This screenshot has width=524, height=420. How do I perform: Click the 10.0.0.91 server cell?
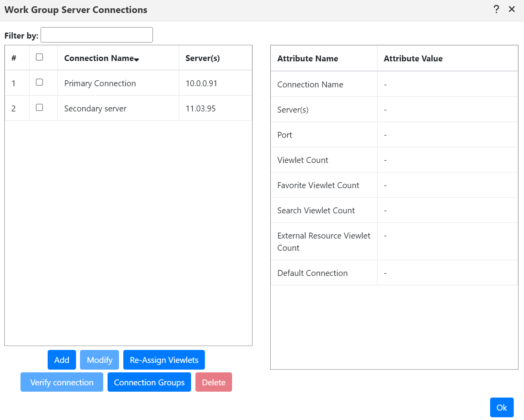[216, 83]
